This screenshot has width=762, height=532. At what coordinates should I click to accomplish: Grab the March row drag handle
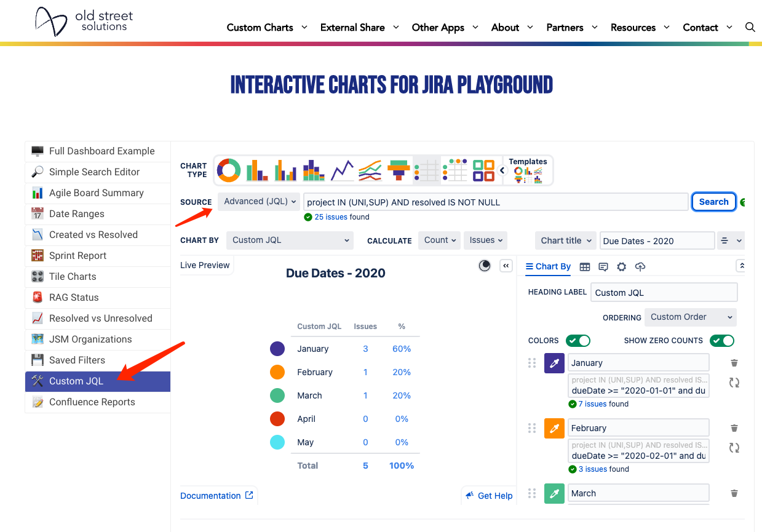(532, 493)
